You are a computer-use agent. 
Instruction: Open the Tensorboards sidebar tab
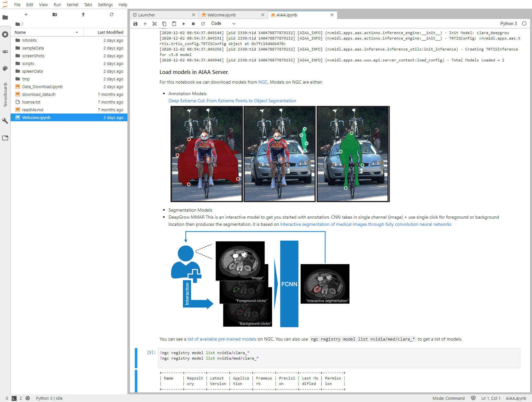tap(5, 95)
